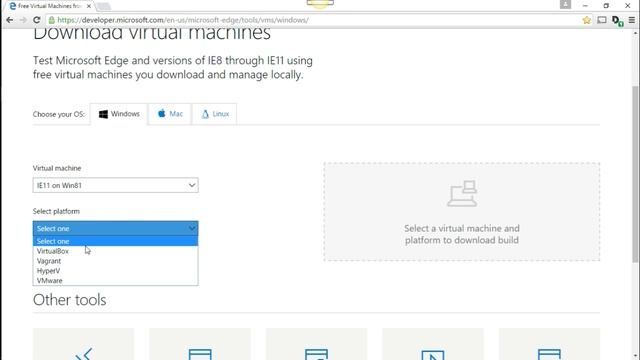Switch to the Linux OS tab
The height and width of the screenshot is (360, 640).
click(215, 114)
